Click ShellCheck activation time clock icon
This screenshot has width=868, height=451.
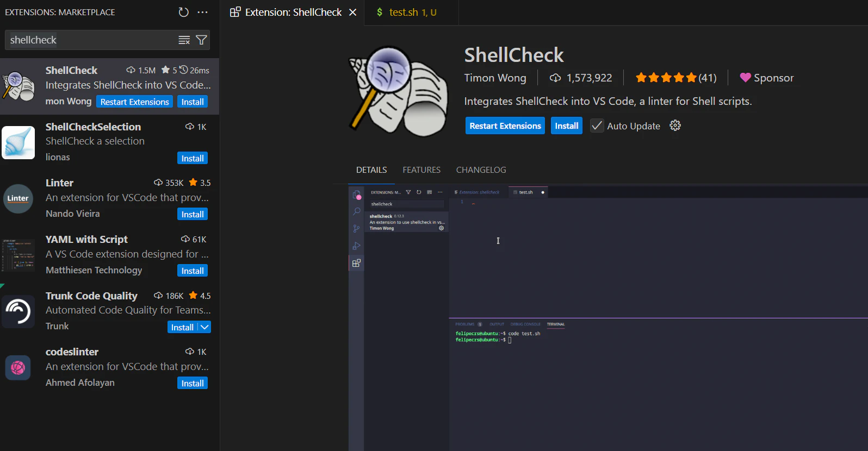(183, 70)
